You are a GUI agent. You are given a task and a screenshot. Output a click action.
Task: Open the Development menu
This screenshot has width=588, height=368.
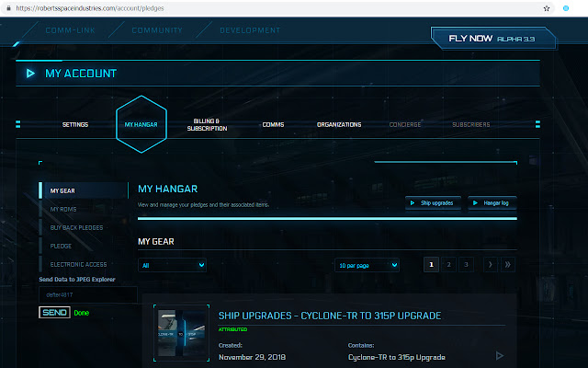250,30
